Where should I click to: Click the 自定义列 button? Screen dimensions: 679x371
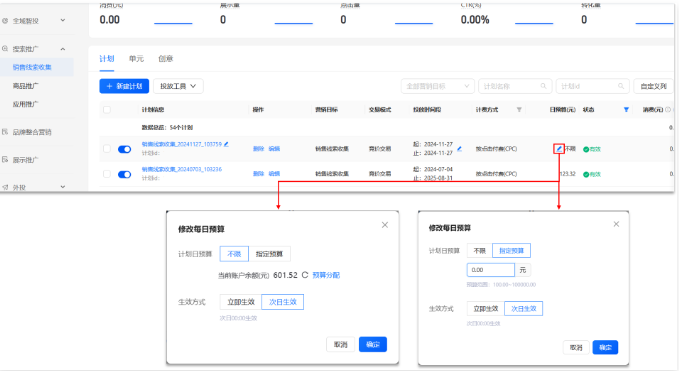coord(653,86)
